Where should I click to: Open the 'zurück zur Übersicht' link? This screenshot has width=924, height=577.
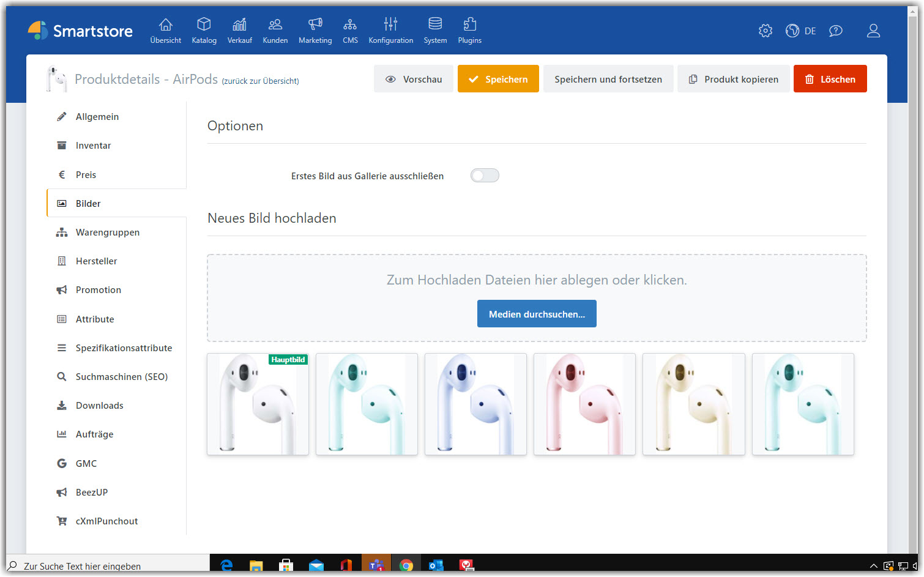261,81
